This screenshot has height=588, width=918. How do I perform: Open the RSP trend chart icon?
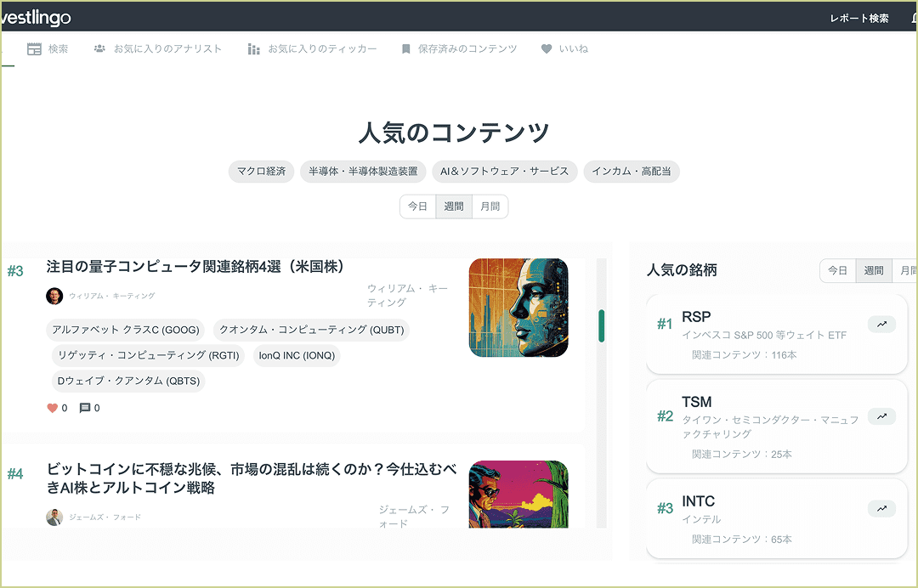881,324
